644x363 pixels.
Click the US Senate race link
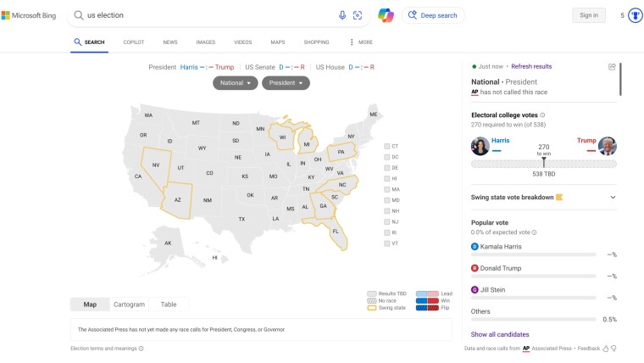pos(275,67)
